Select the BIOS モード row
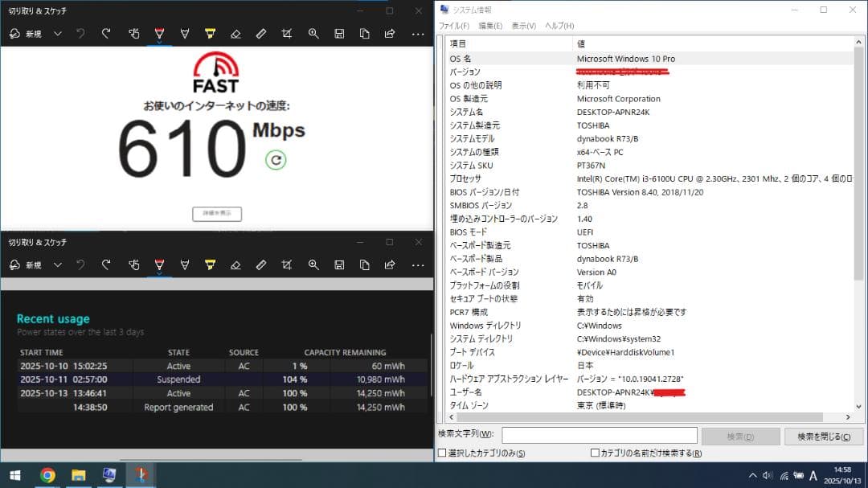868x488 pixels. click(x=649, y=232)
